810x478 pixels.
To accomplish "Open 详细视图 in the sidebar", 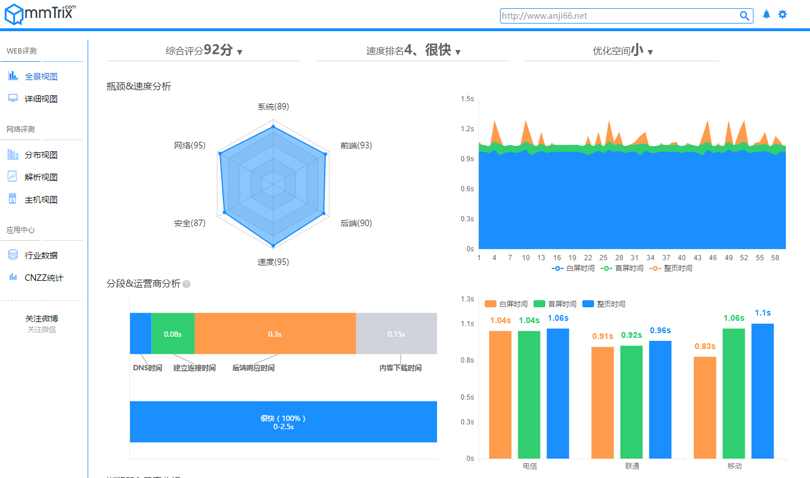I will [x=41, y=99].
